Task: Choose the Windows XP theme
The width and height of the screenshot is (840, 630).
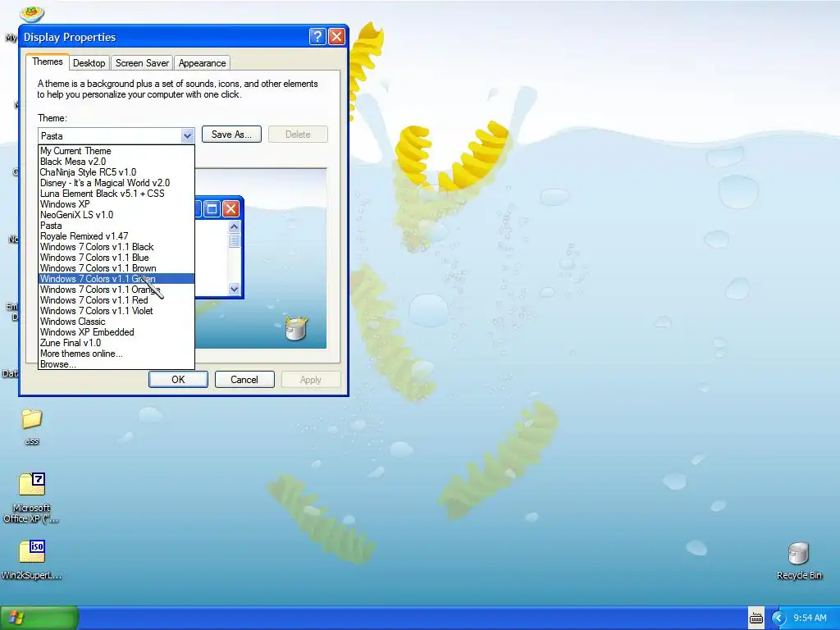Action: tap(116, 204)
